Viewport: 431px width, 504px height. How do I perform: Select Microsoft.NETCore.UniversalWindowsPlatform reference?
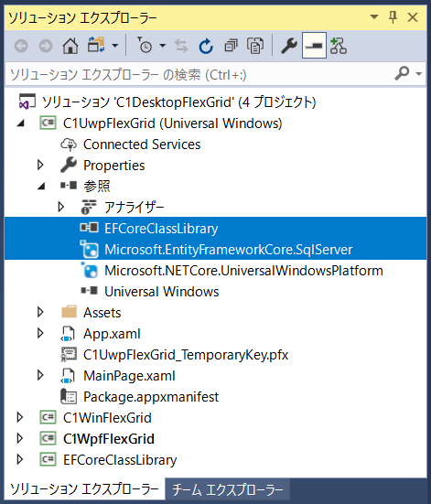243,271
